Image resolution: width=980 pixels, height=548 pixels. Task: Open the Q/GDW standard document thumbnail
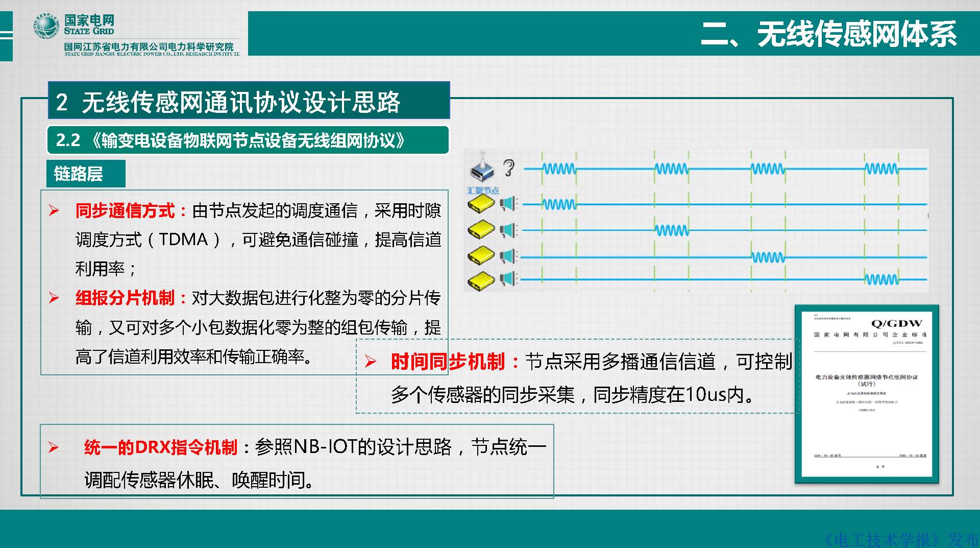[x=867, y=394]
